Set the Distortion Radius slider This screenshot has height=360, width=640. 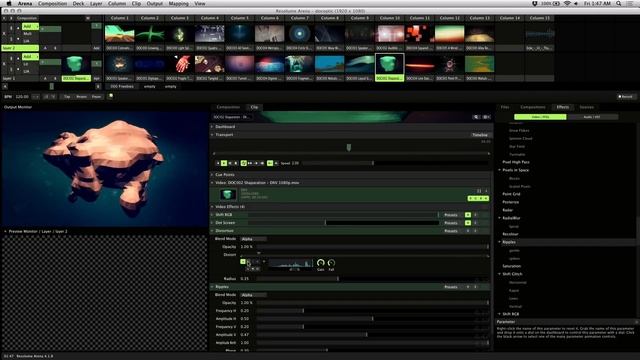[x=373, y=279]
